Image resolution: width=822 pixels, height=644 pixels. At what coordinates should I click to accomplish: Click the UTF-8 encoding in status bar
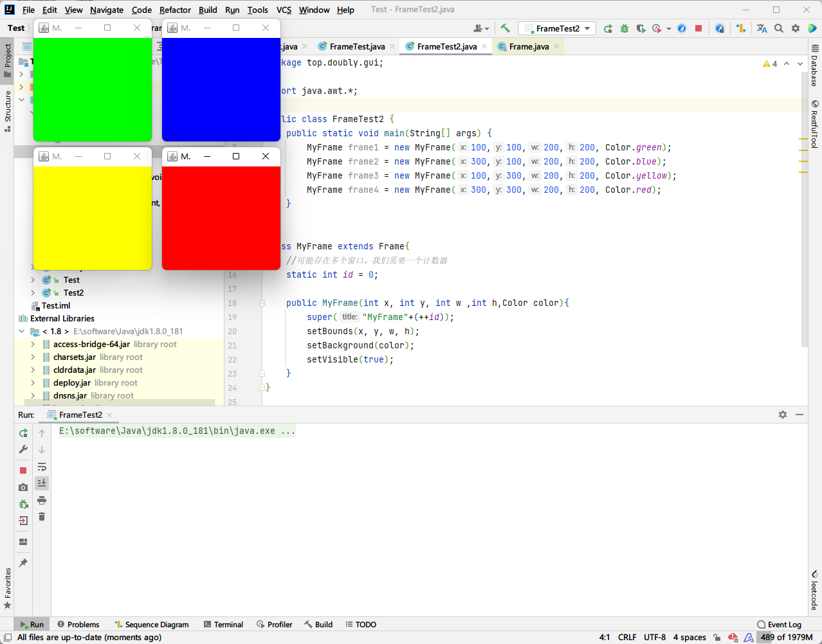[655, 638]
